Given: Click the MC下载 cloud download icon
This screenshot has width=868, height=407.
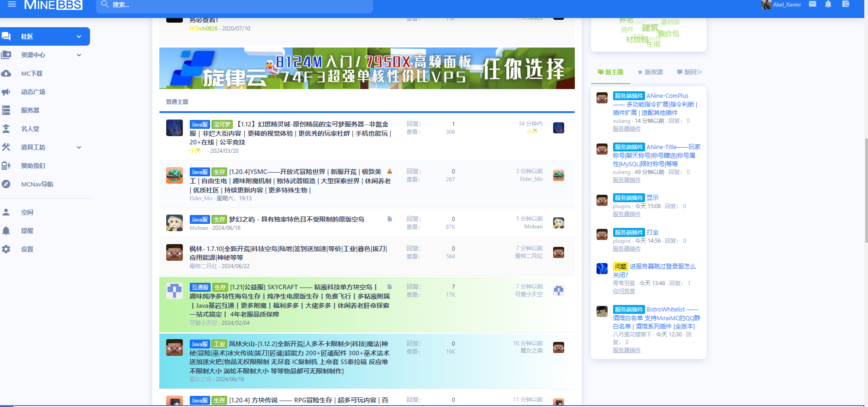Looking at the screenshot, I should pyautogui.click(x=6, y=73).
